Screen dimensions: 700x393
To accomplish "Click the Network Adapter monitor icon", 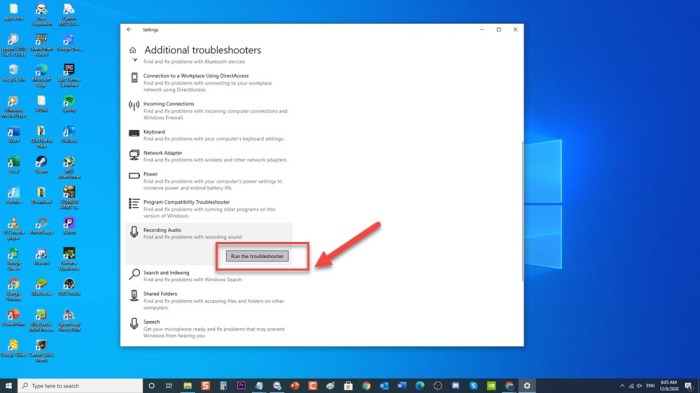I will 134,155.
